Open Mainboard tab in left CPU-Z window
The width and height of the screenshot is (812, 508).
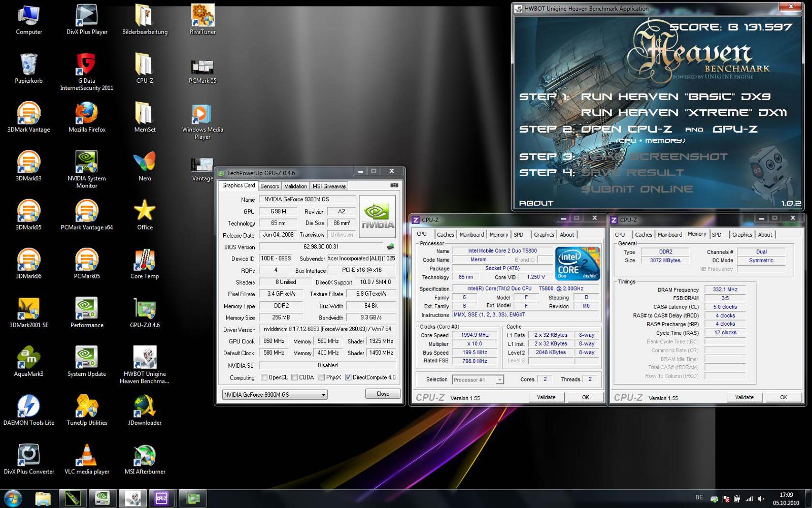coord(472,235)
